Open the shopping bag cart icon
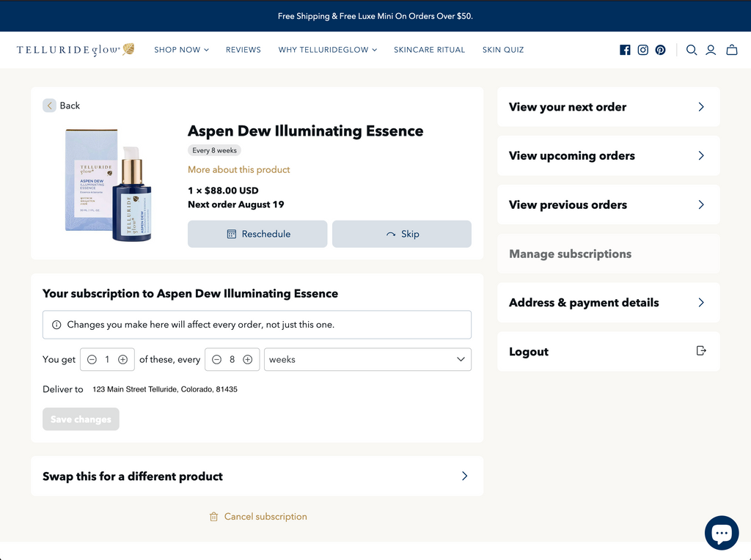This screenshot has height=560, width=751. [732, 50]
